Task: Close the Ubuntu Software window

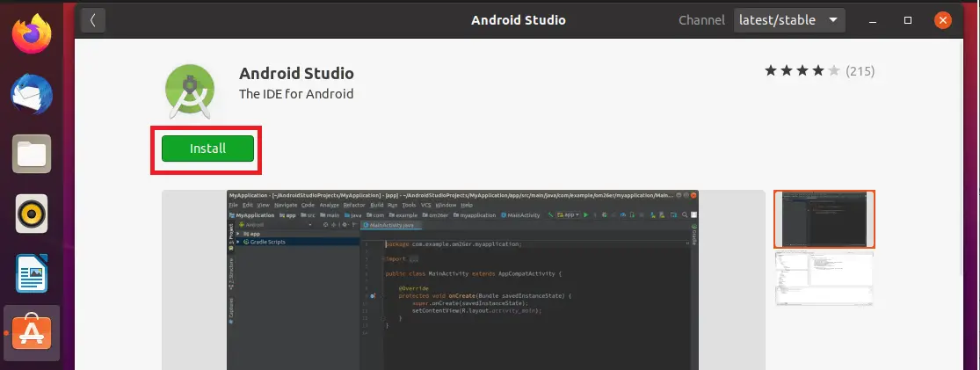Action: point(943,19)
